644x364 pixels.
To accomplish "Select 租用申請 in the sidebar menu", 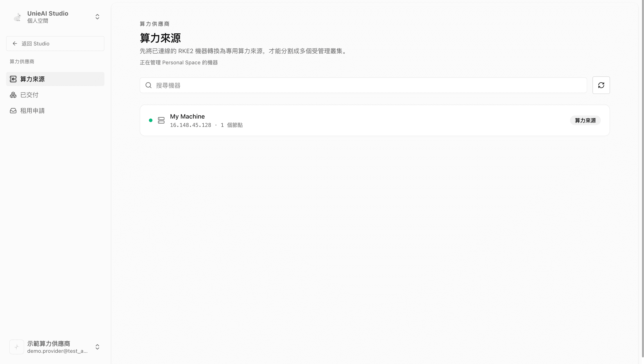I will point(55,111).
